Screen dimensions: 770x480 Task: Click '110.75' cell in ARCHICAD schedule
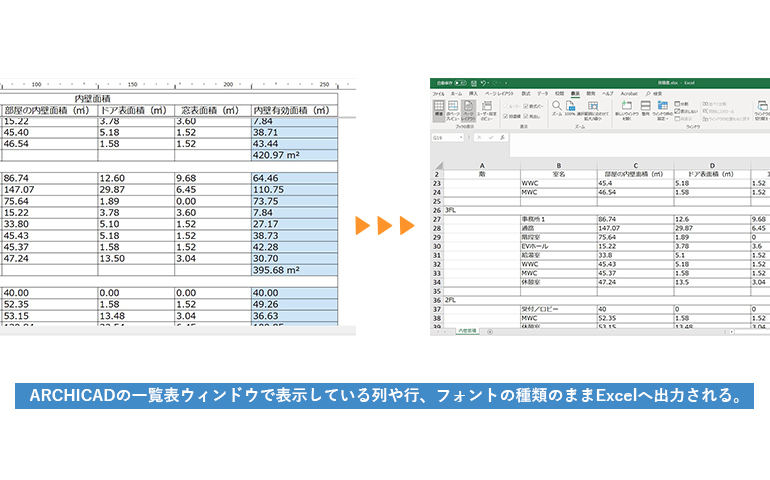pos(294,190)
